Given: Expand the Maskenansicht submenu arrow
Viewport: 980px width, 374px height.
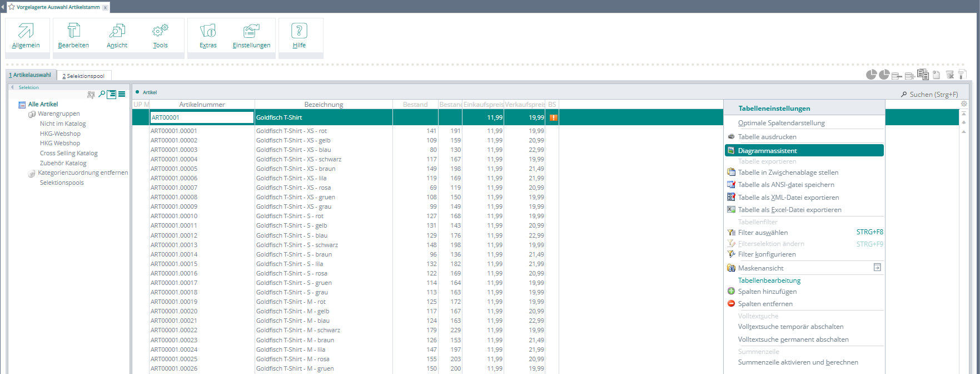Looking at the screenshot, I should coord(877,268).
